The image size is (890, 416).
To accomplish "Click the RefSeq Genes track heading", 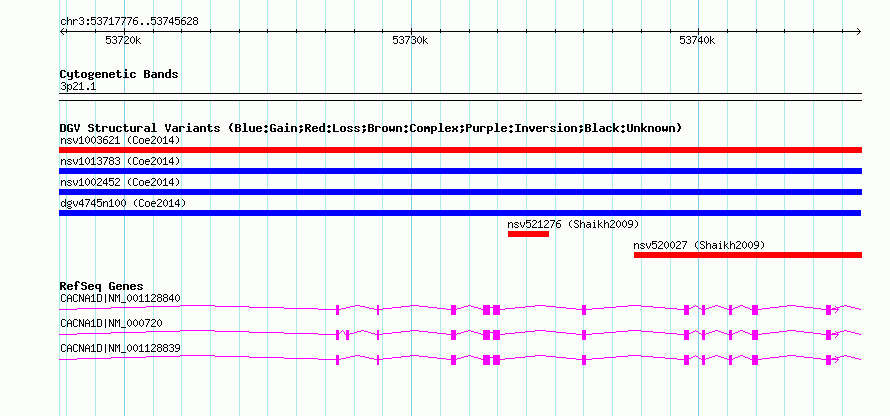I will pyautogui.click(x=102, y=286).
